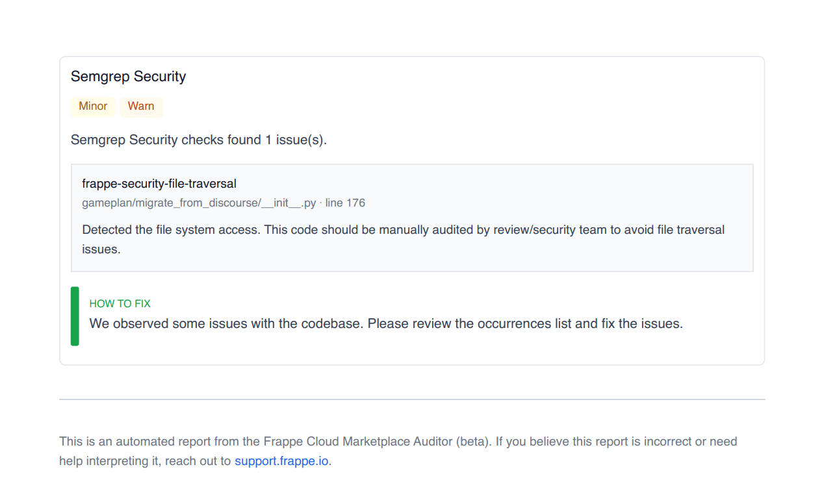Select the Semgrep Security heading
Screen dimensions: 824x504
point(129,77)
